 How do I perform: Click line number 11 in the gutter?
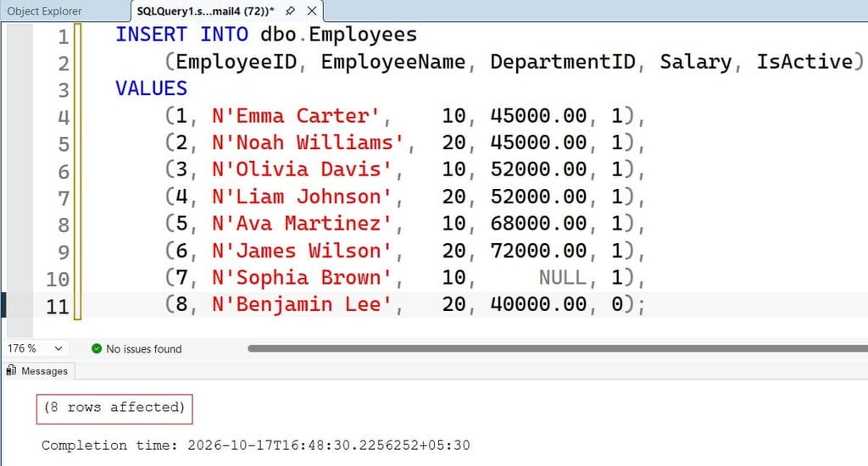click(58, 307)
